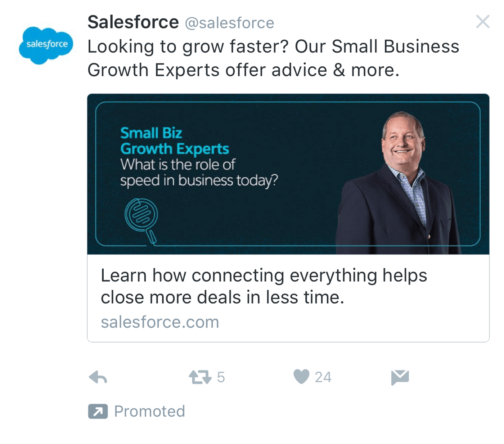Open the Small Biz Growth Experts heading
The image size is (504, 444).
coord(175,141)
